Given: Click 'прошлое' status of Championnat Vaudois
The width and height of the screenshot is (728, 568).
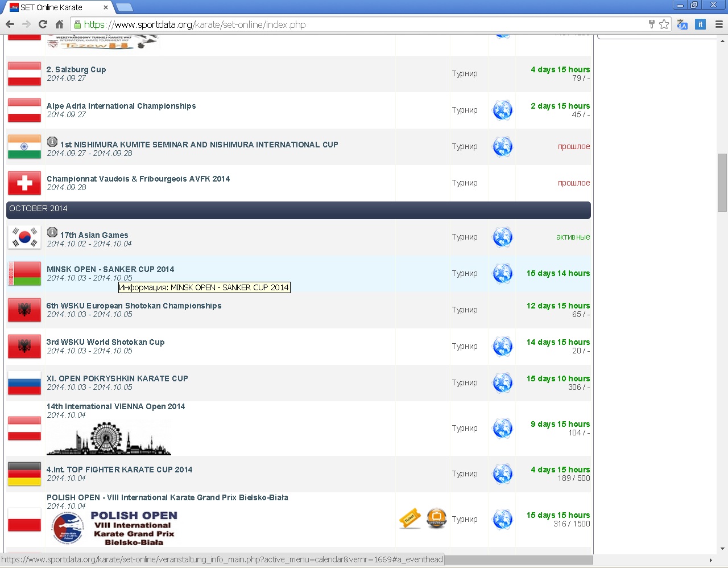Looking at the screenshot, I should (574, 183).
